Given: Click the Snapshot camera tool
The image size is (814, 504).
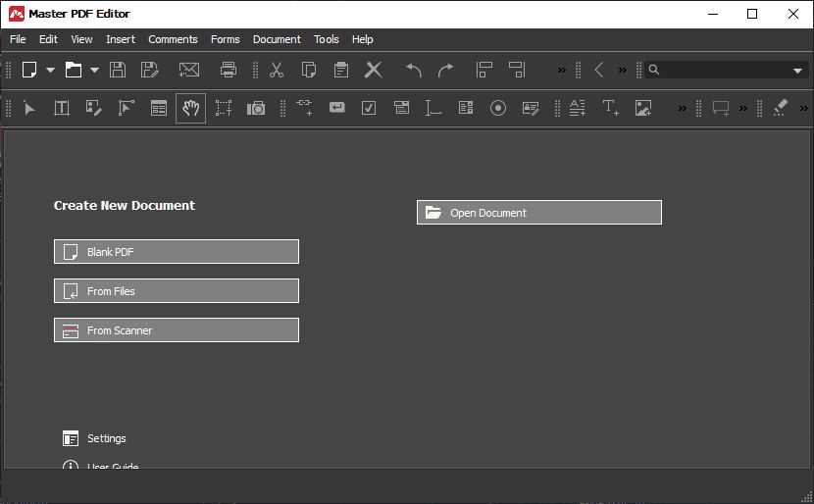Looking at the screenshot, I should tap(256, 108).
